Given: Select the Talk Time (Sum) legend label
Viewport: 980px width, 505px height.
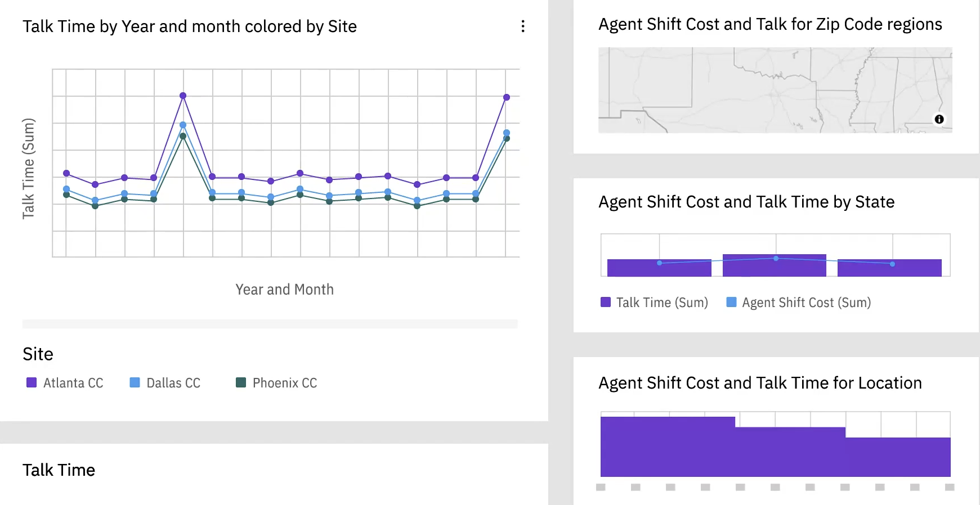Looking at the screenshot, I should [662, 303].
